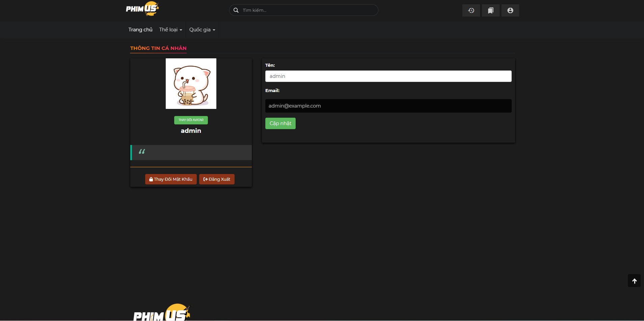
Task: Click the cat avatar image
Action: [191, 84]
